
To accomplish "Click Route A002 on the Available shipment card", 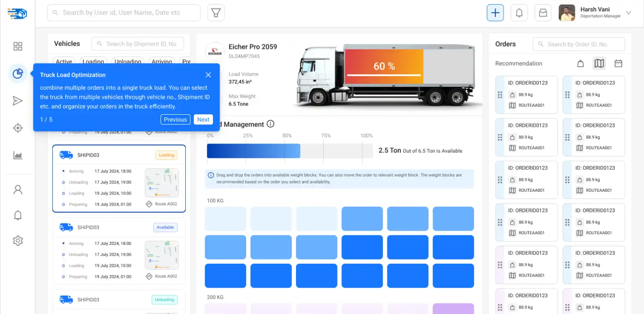I will point(161,276).
